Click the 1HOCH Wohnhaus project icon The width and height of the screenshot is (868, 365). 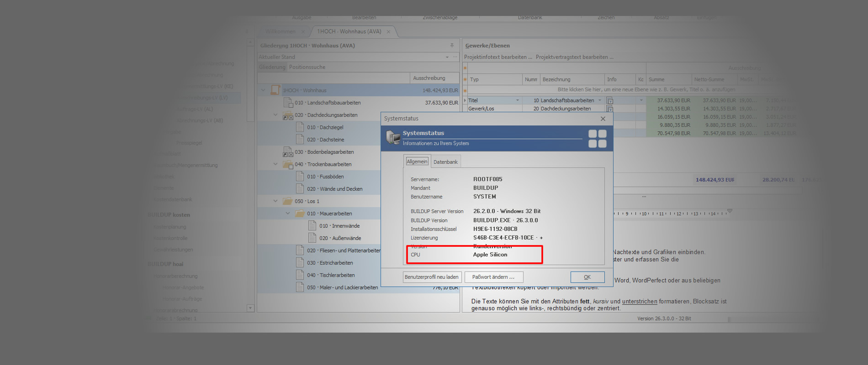(x=275, y=90)
